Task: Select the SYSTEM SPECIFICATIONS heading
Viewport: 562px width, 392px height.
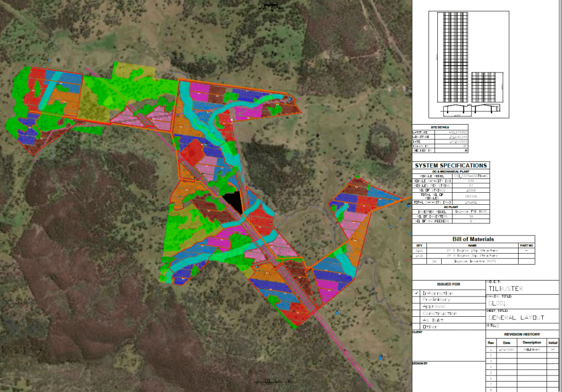Action: tap(450, 165)
